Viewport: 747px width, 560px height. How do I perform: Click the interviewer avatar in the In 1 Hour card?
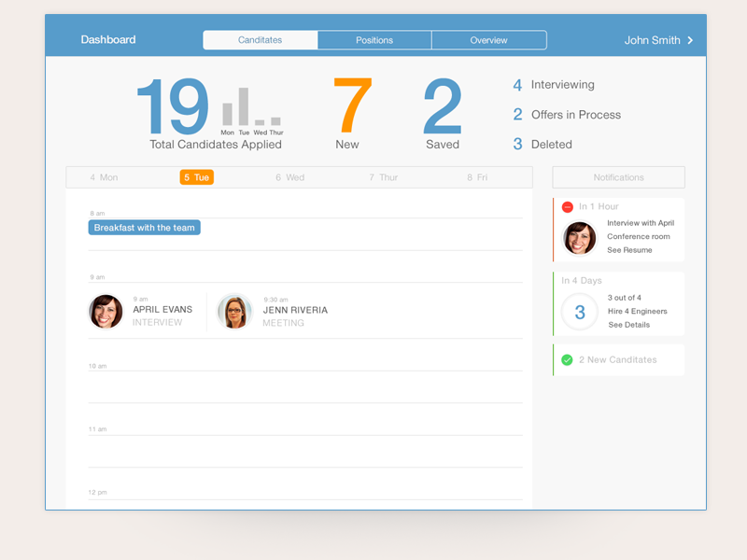[580, 238]
